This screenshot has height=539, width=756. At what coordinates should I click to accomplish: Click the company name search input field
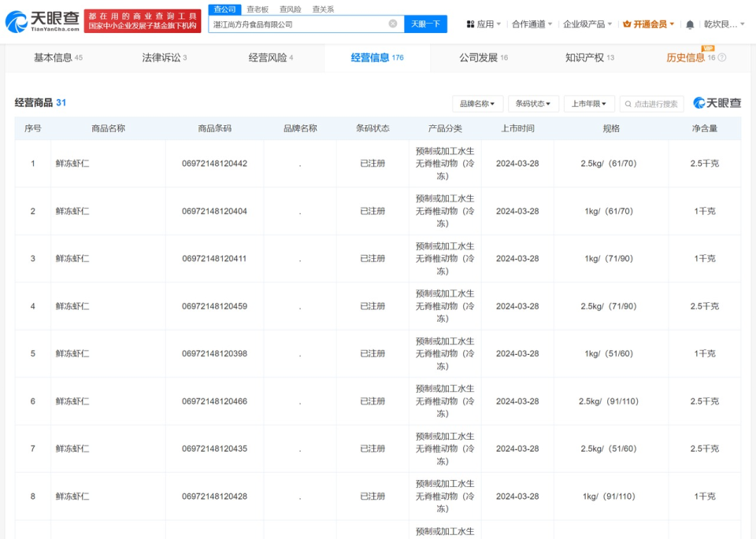tap(299, 24)
